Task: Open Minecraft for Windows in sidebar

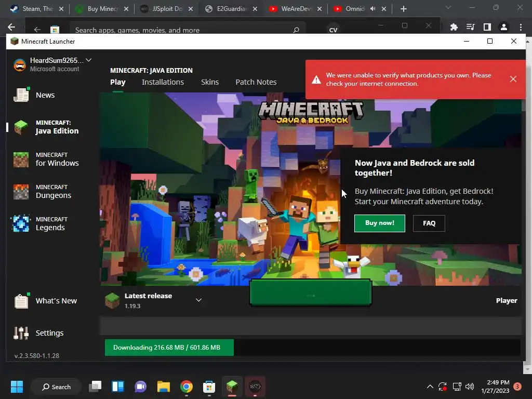Action: tap(46, 159)
